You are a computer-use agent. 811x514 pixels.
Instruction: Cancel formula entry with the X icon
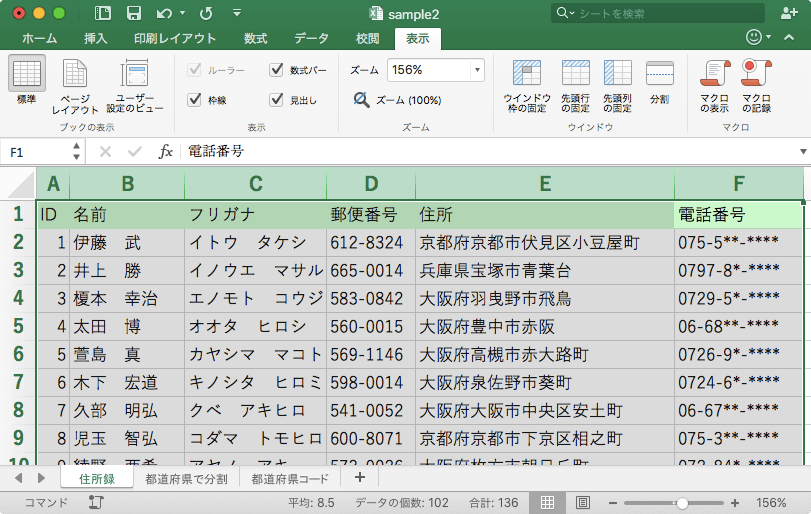click(105, 152)
